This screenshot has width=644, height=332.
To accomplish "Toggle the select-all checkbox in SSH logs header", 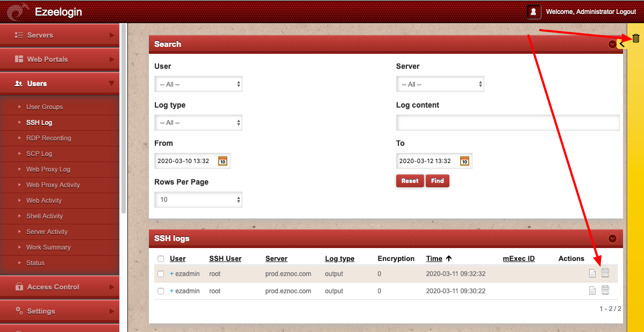I will (x=161, y=259).
